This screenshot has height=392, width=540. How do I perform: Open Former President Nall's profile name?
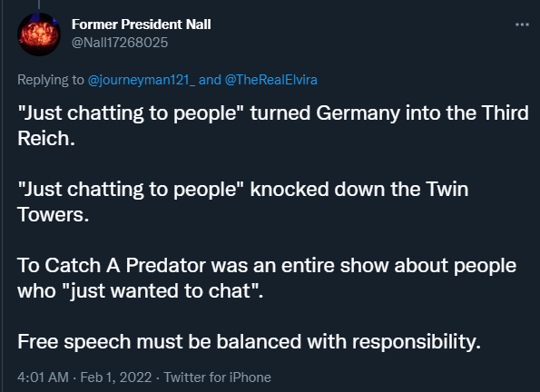(x=142, y=24)
